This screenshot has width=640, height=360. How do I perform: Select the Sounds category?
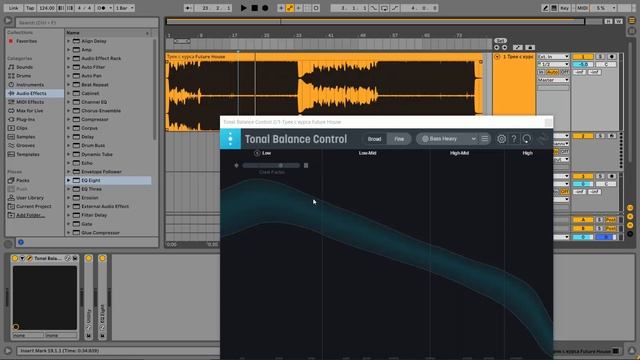(x=24, y=67)
